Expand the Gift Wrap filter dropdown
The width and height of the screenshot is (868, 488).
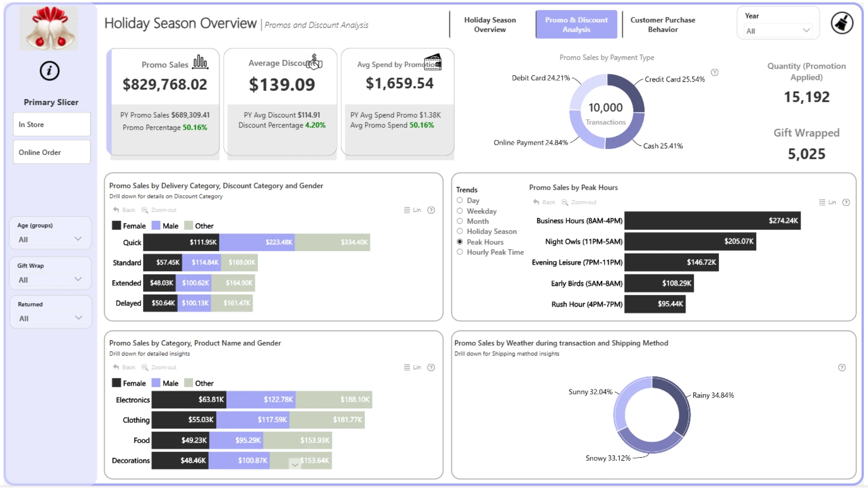point(50,280)
